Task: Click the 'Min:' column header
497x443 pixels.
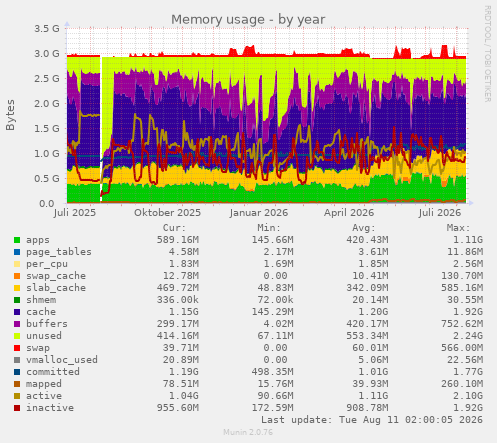Action: click(269, 228)
